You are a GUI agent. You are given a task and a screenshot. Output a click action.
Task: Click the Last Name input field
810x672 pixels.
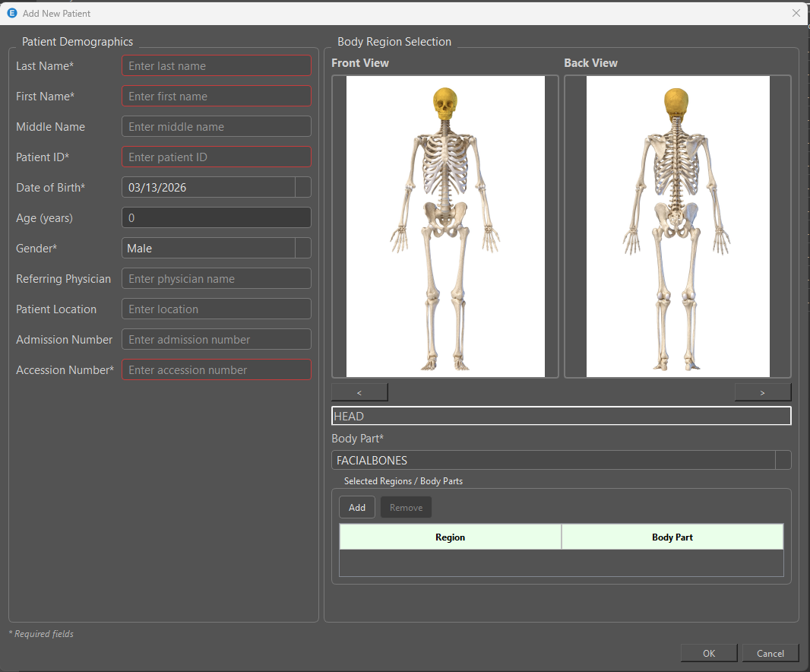[x=217, y=66]
